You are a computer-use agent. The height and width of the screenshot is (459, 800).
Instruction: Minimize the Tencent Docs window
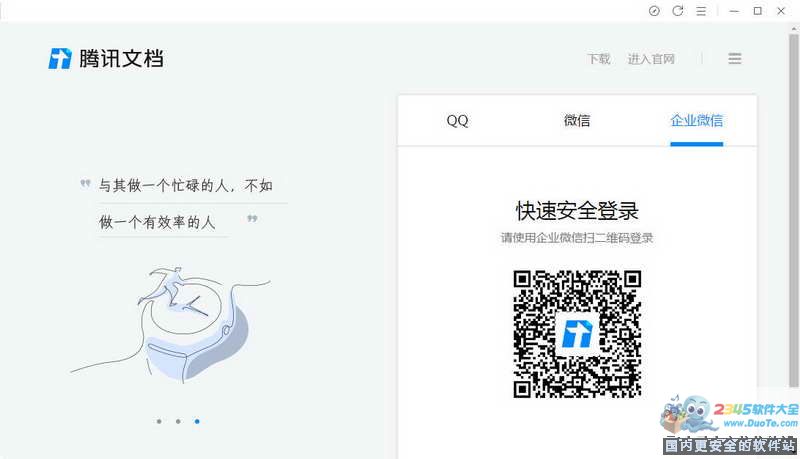734,11
